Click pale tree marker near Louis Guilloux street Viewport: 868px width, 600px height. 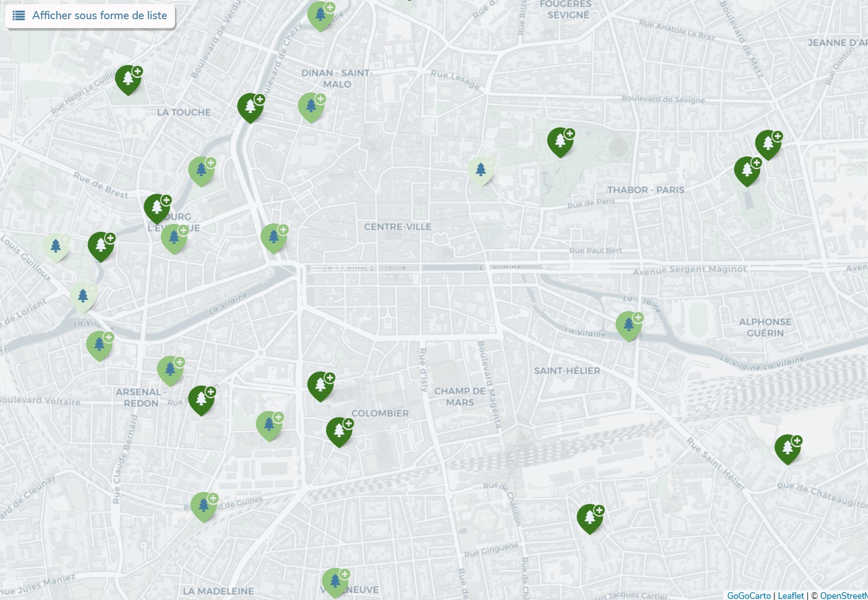(x=56, y=248)
